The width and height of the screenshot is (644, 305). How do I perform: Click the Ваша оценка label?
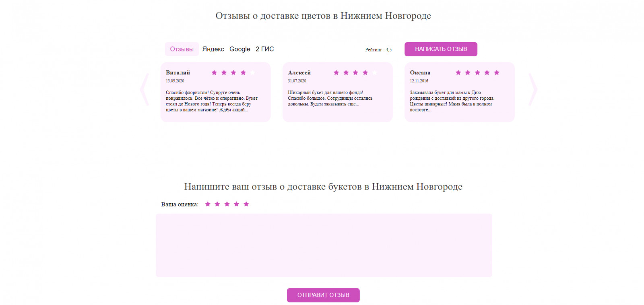[180, 204]
